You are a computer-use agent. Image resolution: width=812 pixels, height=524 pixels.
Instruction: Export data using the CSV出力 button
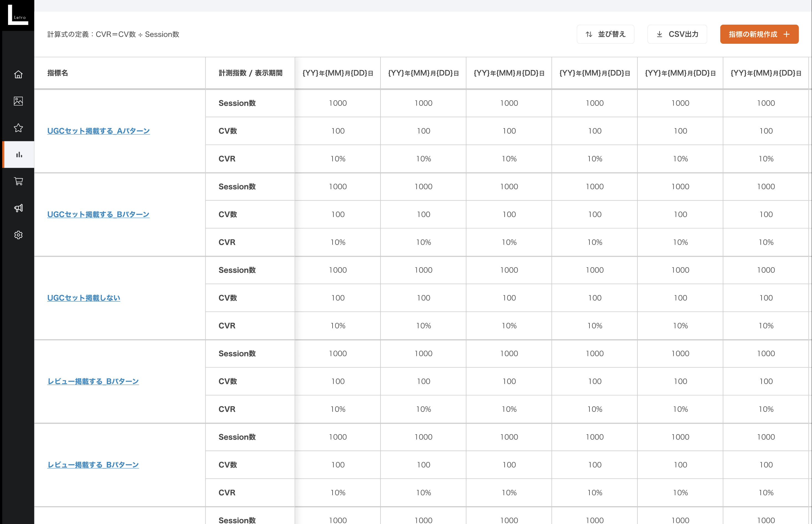(x=677, y=34)
